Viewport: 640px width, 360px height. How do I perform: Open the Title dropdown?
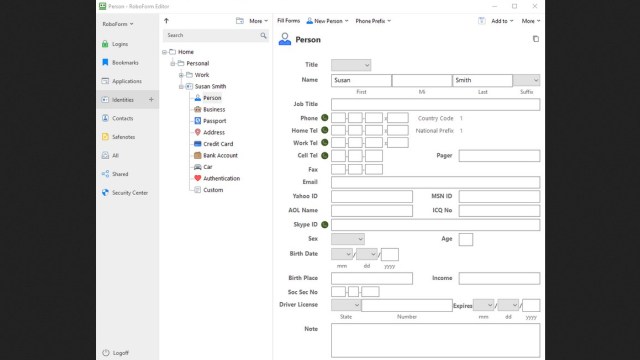click(x=351, y=65)
